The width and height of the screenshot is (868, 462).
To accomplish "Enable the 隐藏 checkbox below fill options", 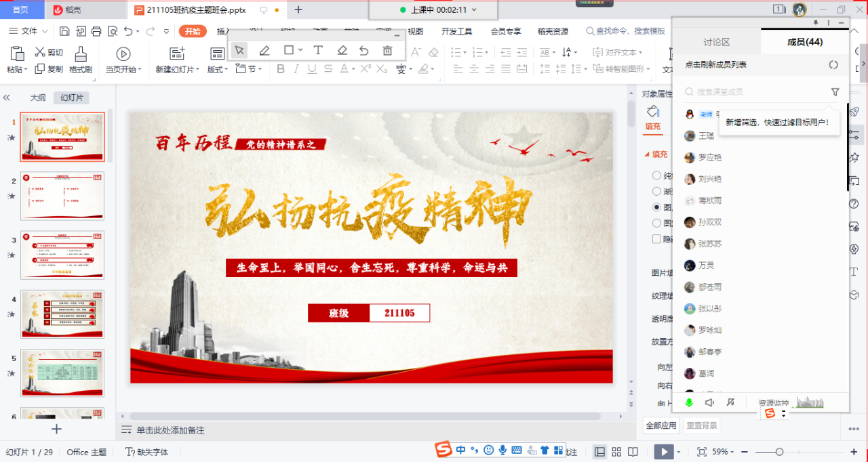I will 656,238.
